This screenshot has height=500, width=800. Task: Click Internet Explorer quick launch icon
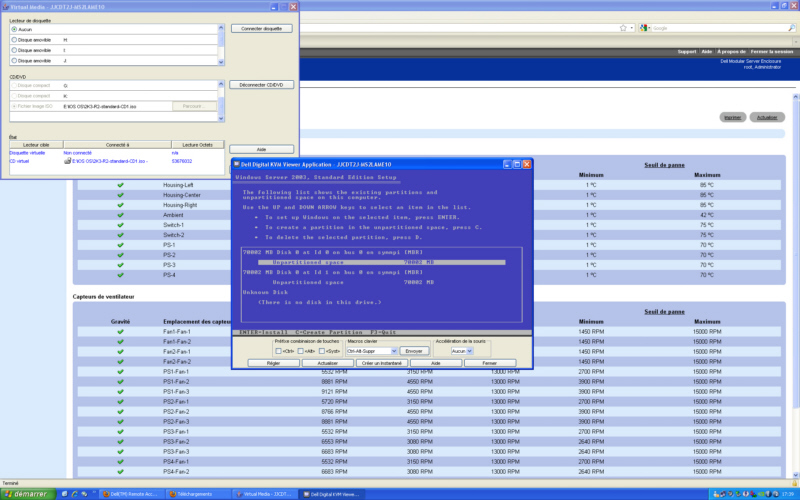point(74,494)
